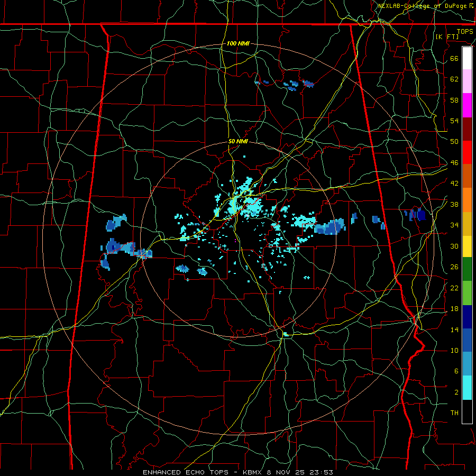The image size is (476, 476).
Task: Click the 'TOPS' legend title
Action: point(465,32)
